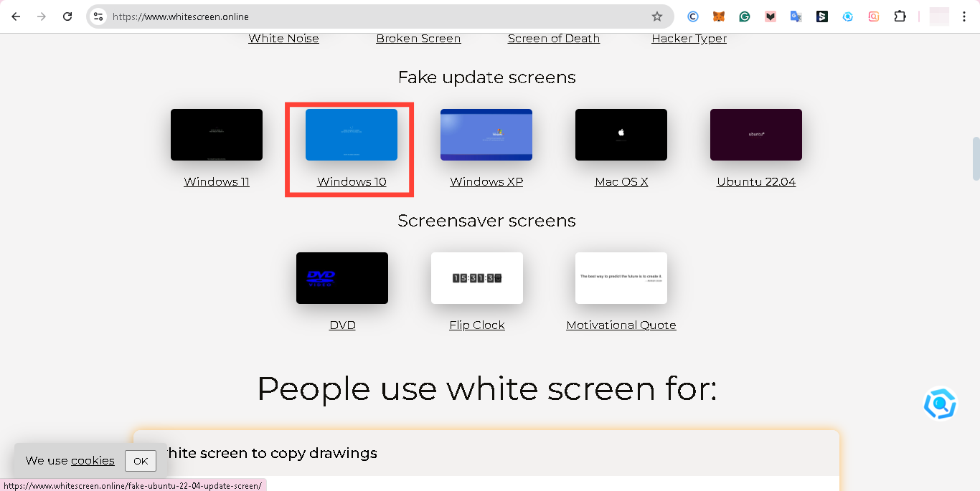Open the Hacker Typer screen
The image size is (980, 491).
click(x=689, y=38)
